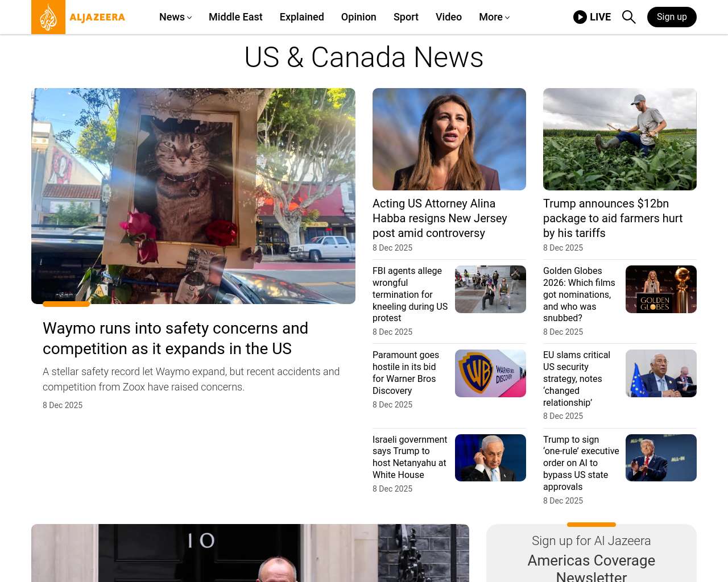Open the Middle East section
728x582 pixels.
235,17
